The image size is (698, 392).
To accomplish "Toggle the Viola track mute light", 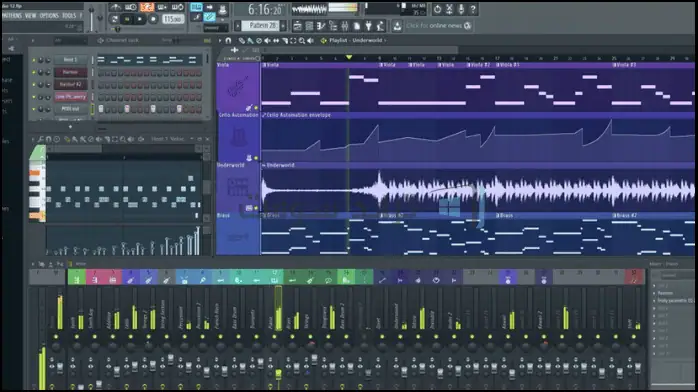I will 256,108.
